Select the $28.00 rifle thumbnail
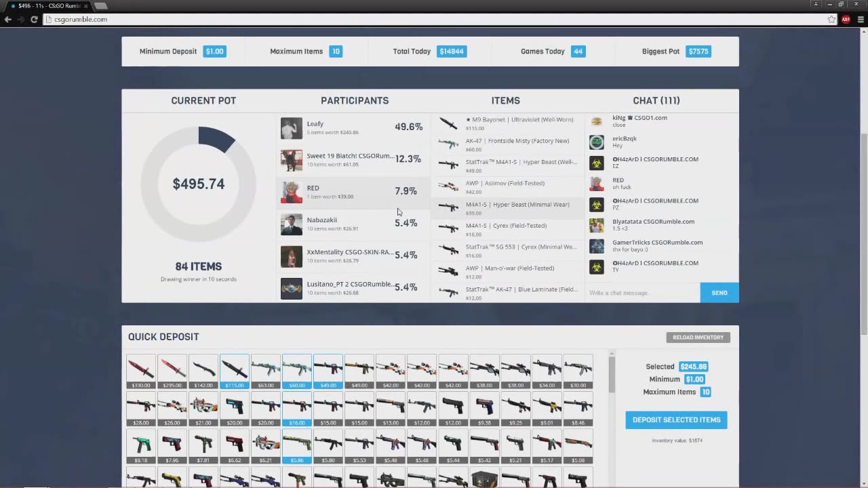The image size is (868, 488). (x=141, y=409)
